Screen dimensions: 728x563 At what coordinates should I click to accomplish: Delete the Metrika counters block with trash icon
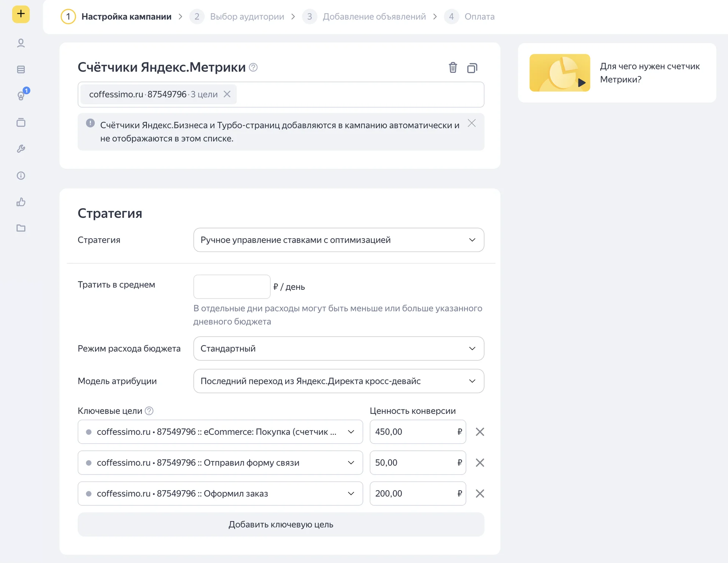(453, 68)
